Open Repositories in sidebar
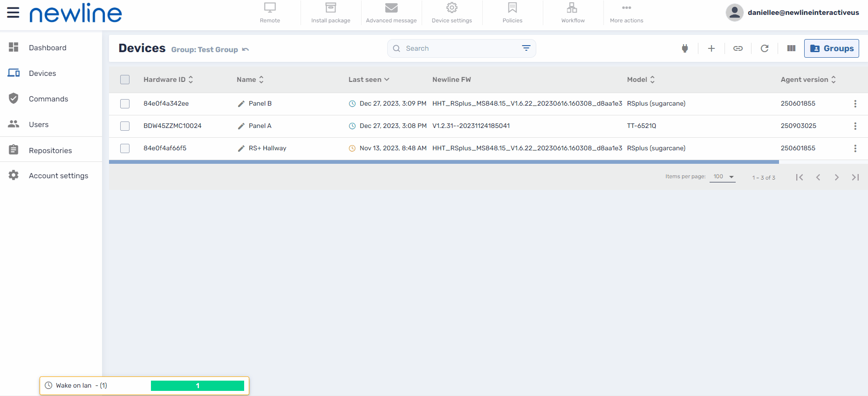The image size is (868, 396). click(51, 150)
